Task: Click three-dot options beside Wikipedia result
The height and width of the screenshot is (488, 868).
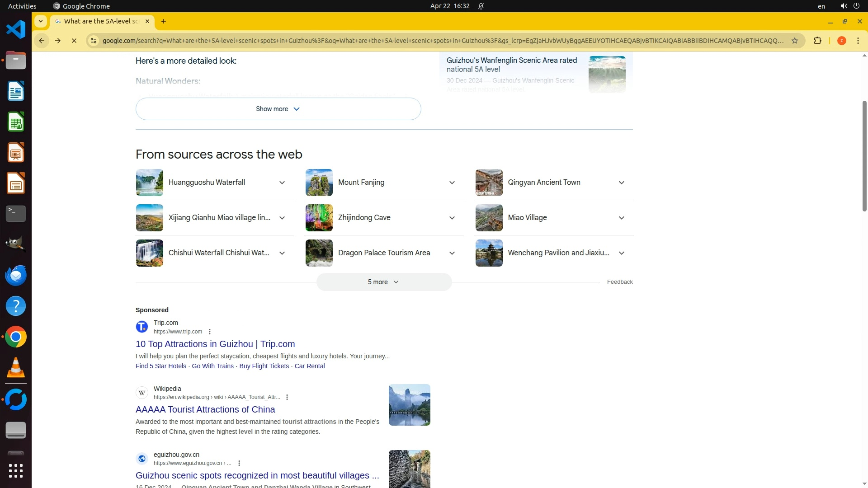Action: 287,397
